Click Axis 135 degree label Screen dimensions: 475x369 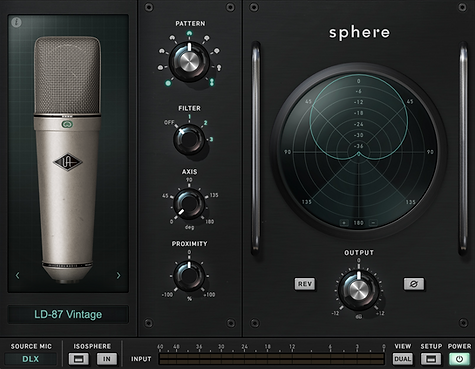[x=214, y=195]
